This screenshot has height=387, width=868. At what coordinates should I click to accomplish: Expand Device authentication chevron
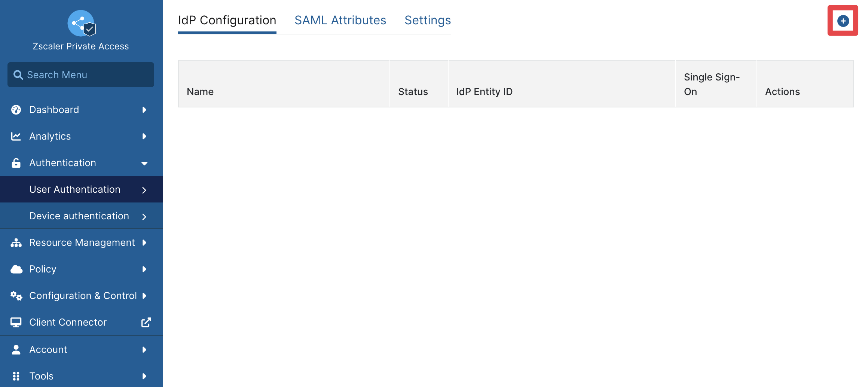pos(144,216)
